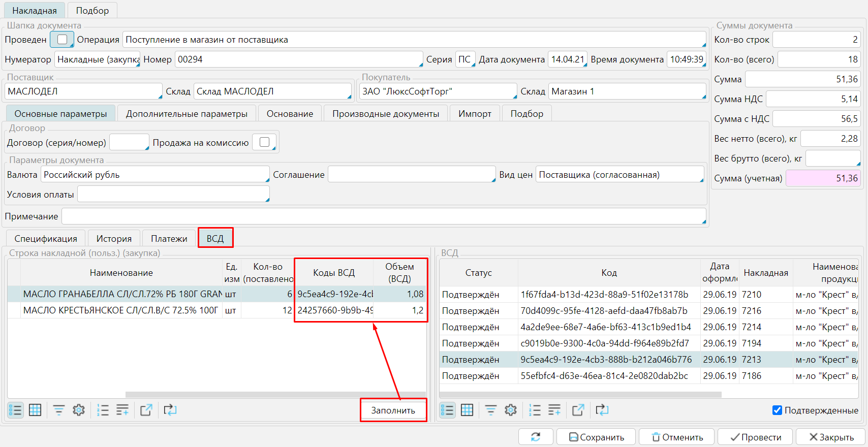
Task: Uncheck the Подтвержденные checkbox
Action: (777, 410)
